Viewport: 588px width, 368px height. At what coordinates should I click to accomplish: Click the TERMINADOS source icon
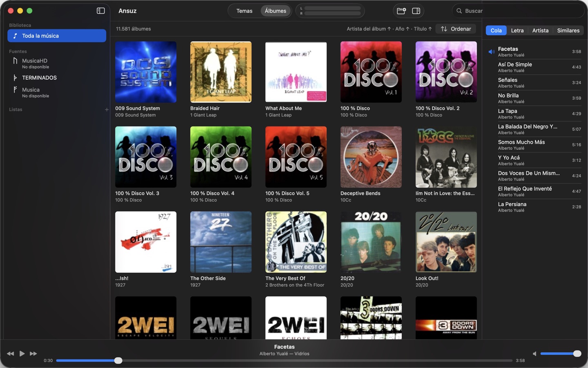point(15,78)
